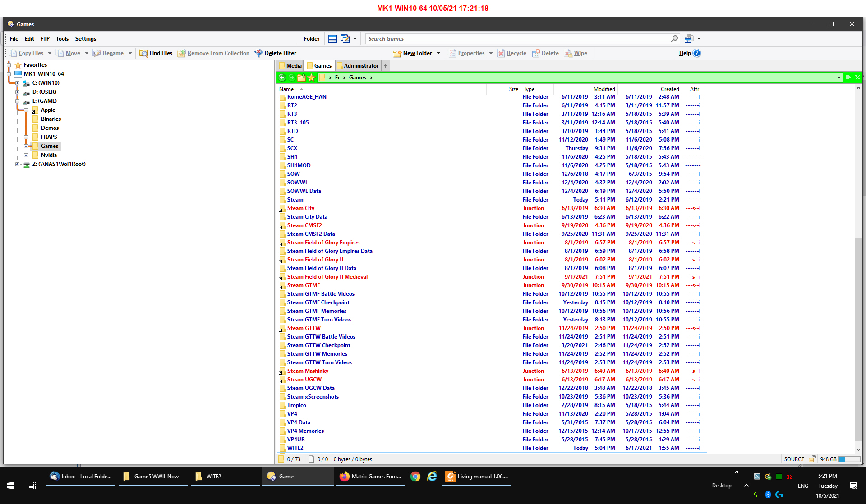This screenshot has height=504, width=866.
Task: Open the notification center icon
Action: 853,486
